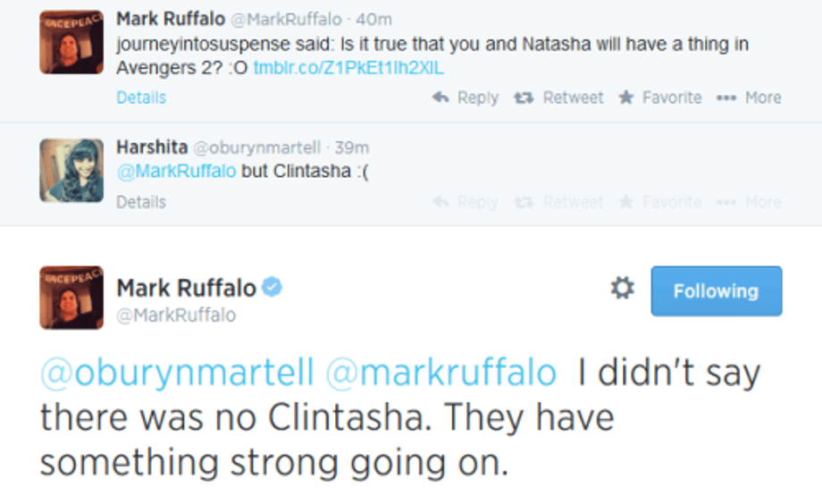Open the More dots menu on Mark's first tweet
This screenshot has width=822, height=504.
725,97
